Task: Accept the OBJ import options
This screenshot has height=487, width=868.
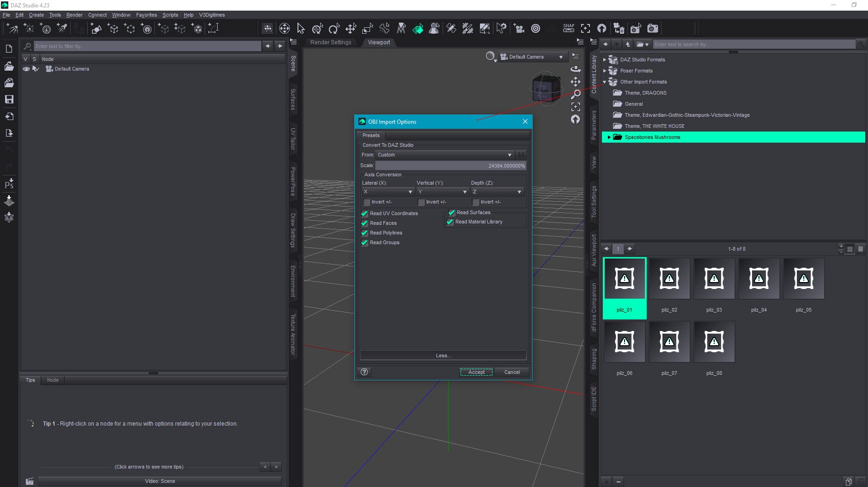Action: click(x=476, y=372)
